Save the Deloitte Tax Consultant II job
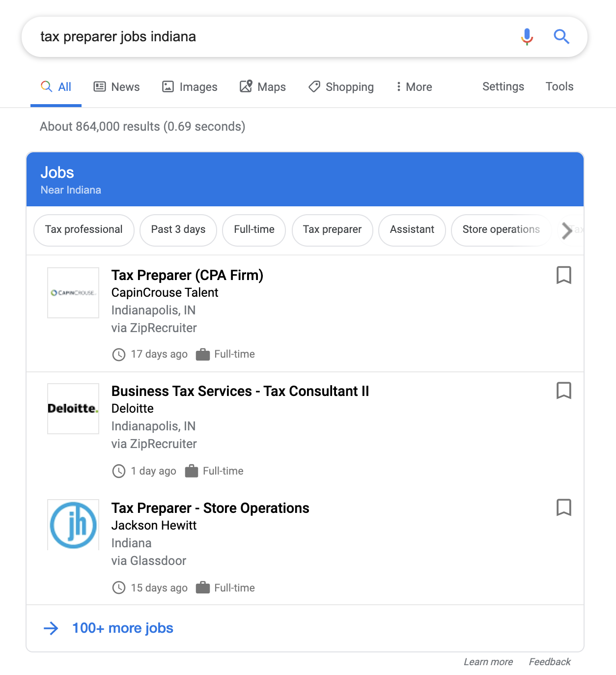 click(x=564, y=391)
